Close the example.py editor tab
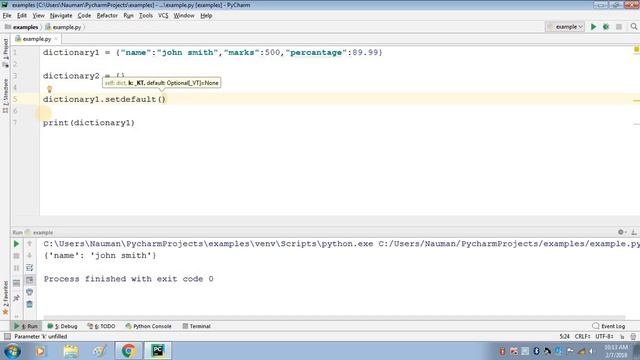The image size is (640, 360). [x=56, y=39]
